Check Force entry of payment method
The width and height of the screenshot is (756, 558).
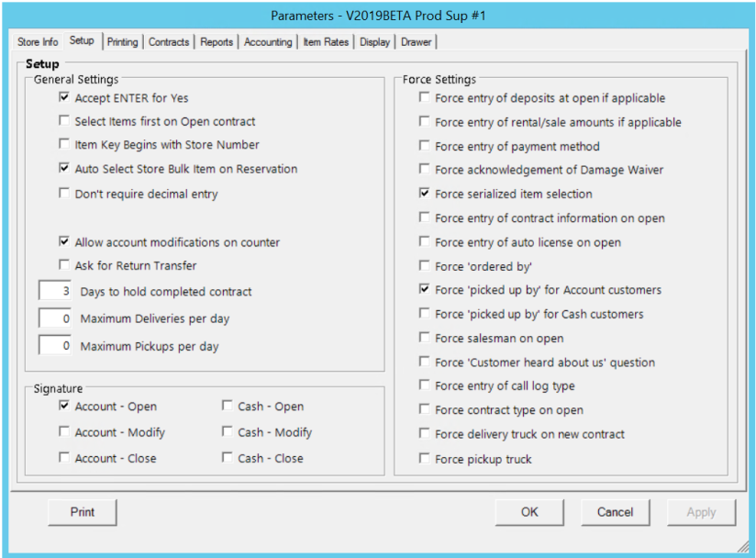tap(424, 146)
